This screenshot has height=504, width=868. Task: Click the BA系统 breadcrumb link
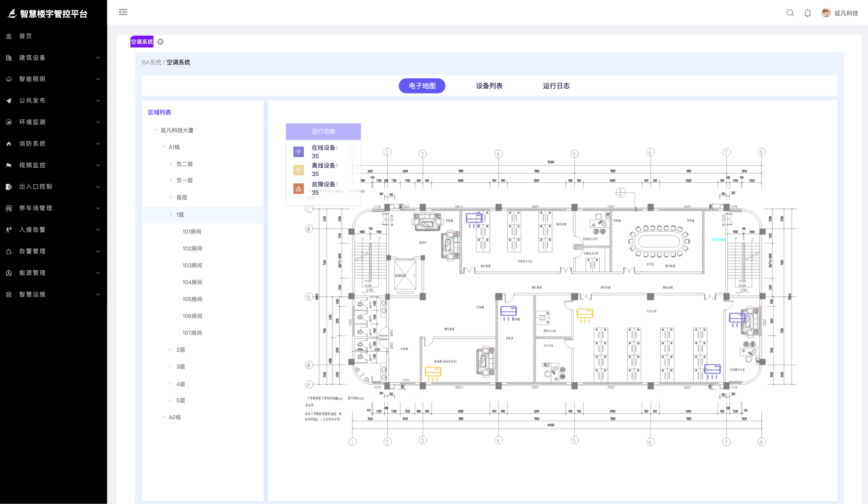[x=151, y=63]
